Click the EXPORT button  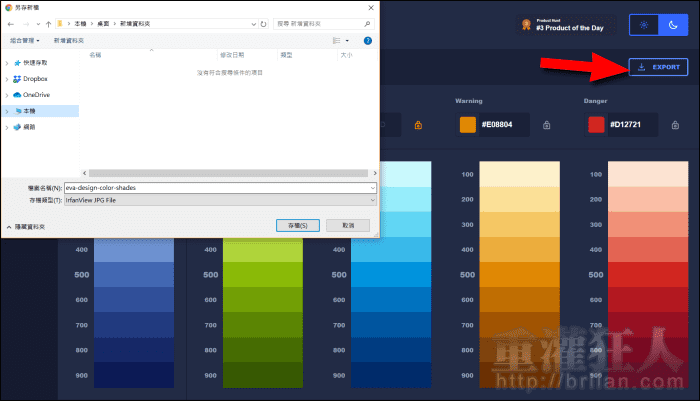click(657, 67)
